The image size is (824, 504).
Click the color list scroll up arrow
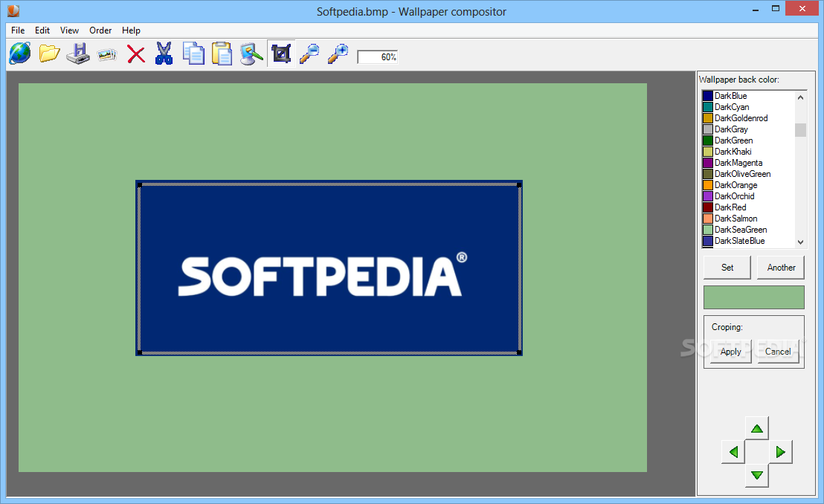[x=800, y=97]
